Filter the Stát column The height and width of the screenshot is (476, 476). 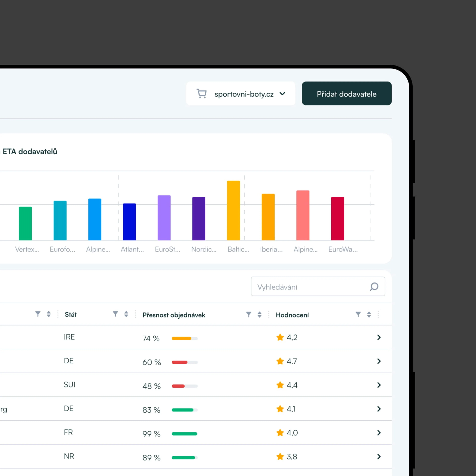coord(115,314)
